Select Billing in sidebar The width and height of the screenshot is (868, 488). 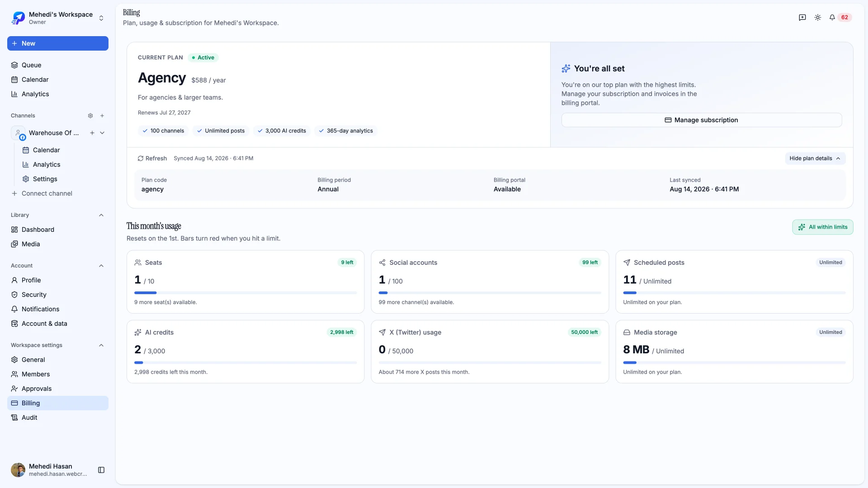[58, 403]
